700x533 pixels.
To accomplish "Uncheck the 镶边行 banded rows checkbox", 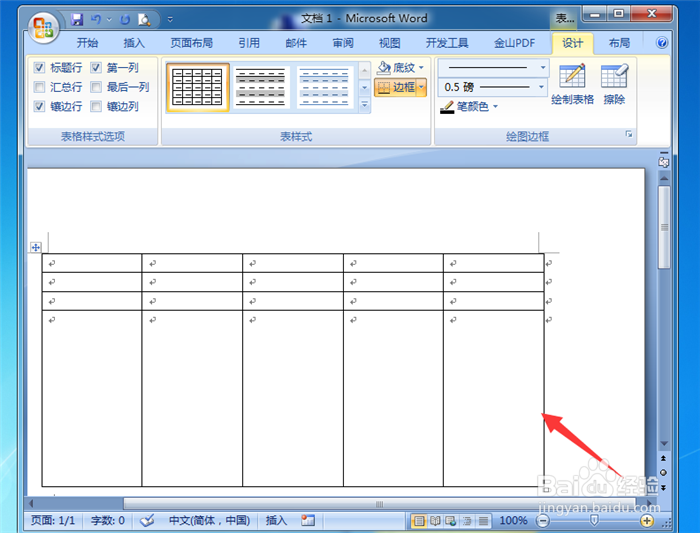I will pos(40,106).
